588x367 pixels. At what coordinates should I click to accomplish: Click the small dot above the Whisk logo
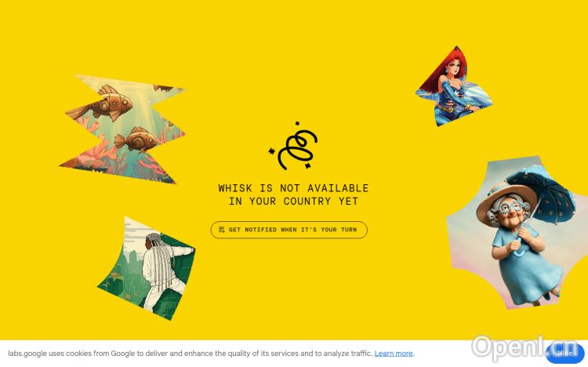(297, 123)
